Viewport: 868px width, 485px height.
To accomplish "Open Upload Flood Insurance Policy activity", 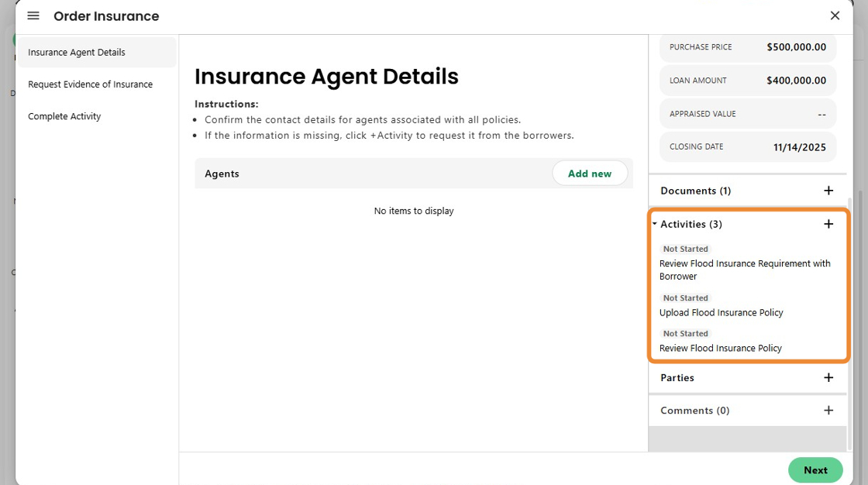I will coord(721,313).
